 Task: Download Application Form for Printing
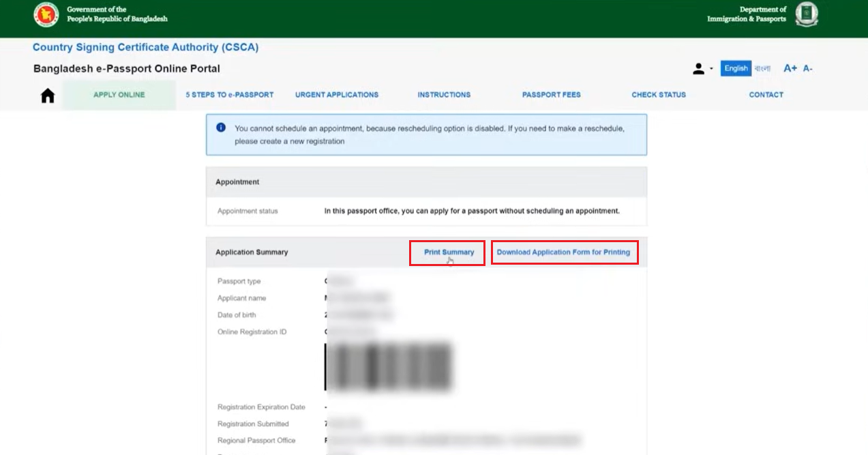coord(563,252)
